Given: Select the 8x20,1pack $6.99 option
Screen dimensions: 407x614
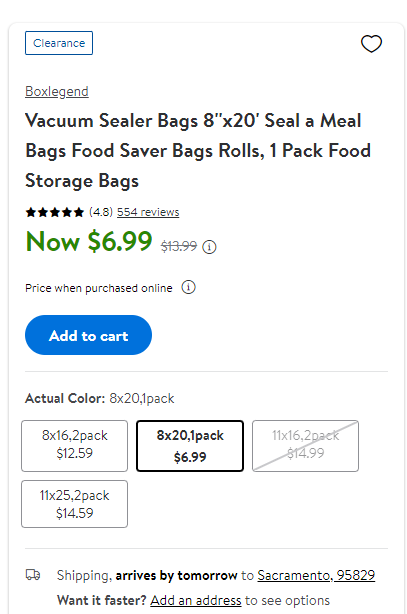Looking at the screenshot, I should [x=190, y=446].
